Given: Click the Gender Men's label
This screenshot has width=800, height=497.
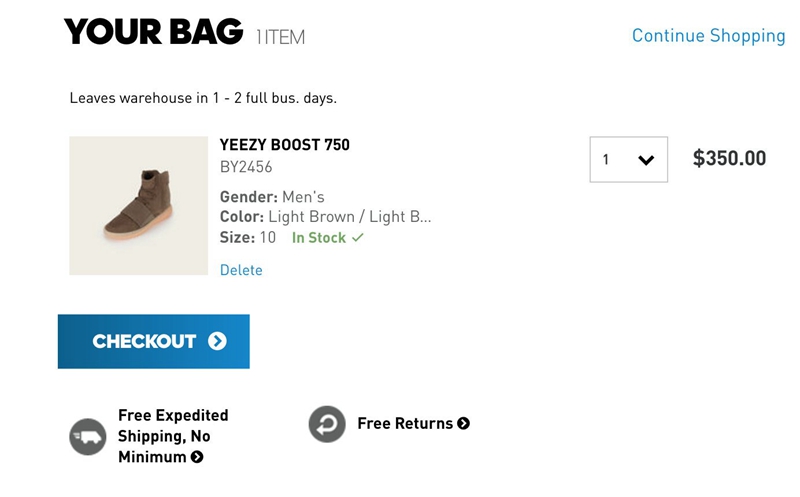Looking at the screenshot, I should pyautogui.click(x=272, y=197).
